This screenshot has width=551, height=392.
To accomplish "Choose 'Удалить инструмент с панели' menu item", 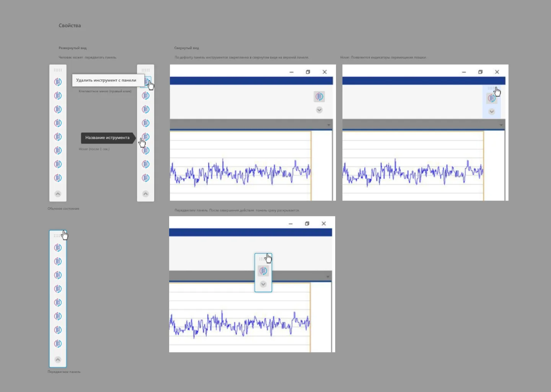I will click(x=108, y=80).
